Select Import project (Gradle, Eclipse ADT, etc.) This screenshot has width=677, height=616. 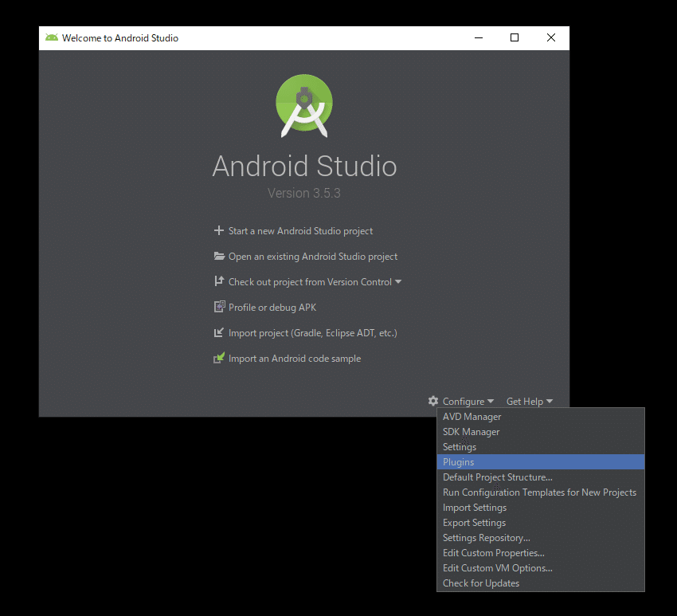click(312, 333)
